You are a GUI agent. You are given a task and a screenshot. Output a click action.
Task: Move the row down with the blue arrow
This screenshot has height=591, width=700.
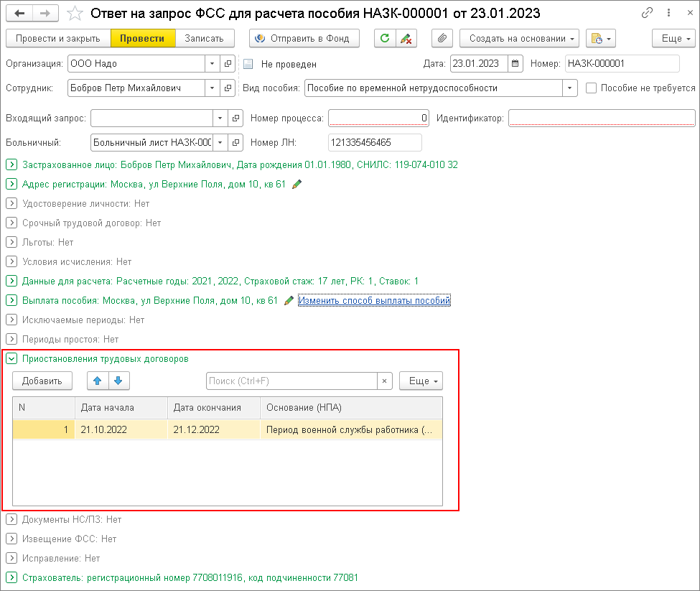click(x=118, y=381)
